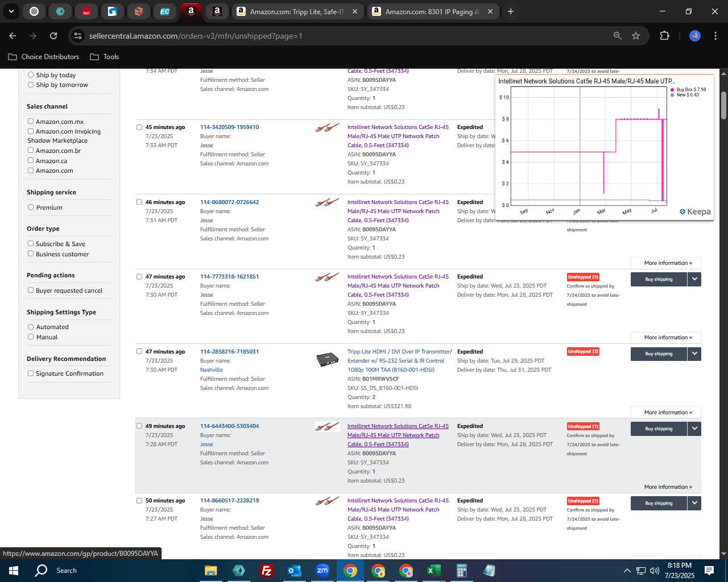Check the Amazon.com.mx sales channel box
This screenshot has height=582, width=728.
[31, 121]
